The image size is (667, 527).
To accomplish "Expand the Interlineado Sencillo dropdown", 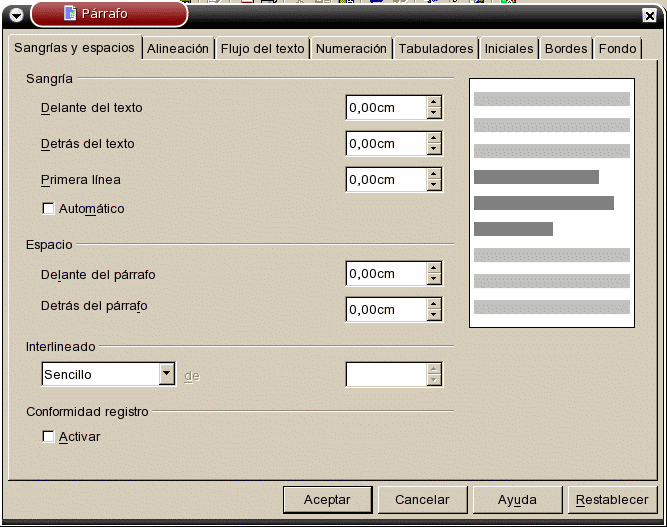I will (167, 374).
